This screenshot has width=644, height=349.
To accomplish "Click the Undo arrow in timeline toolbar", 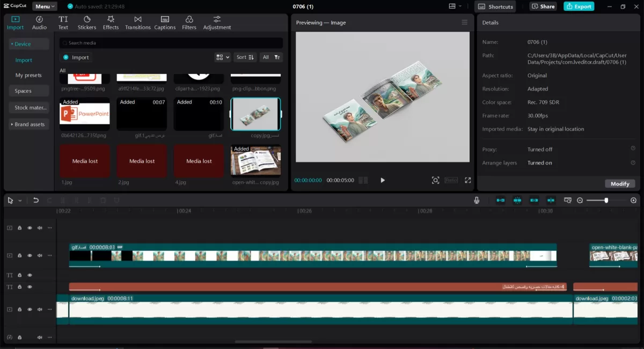I will (x=36, y=200).
